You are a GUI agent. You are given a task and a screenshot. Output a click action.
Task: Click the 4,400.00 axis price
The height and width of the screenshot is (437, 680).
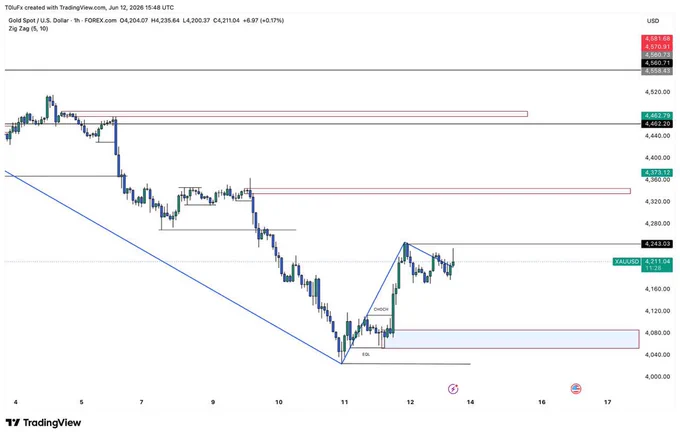[x=657, y=158]
